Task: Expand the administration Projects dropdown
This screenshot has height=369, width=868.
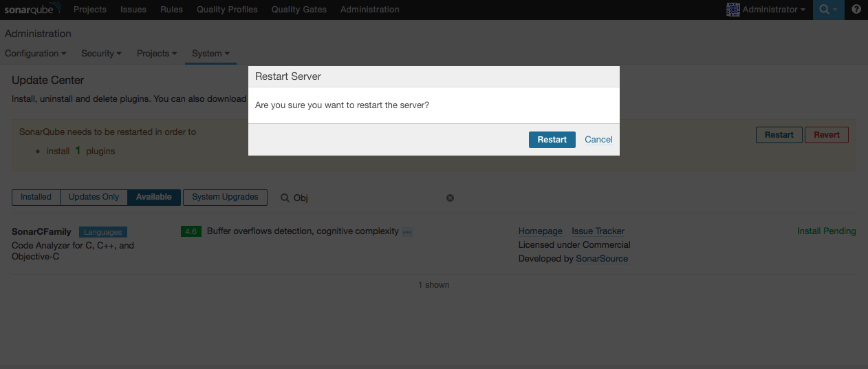Action: [157, 53]
